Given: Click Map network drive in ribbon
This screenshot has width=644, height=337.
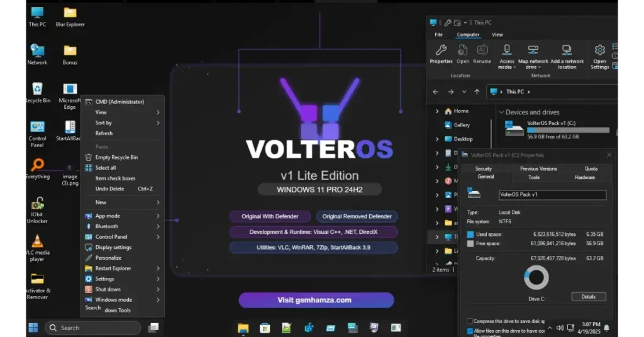Looking at the screenshot, I should [533, 57].
